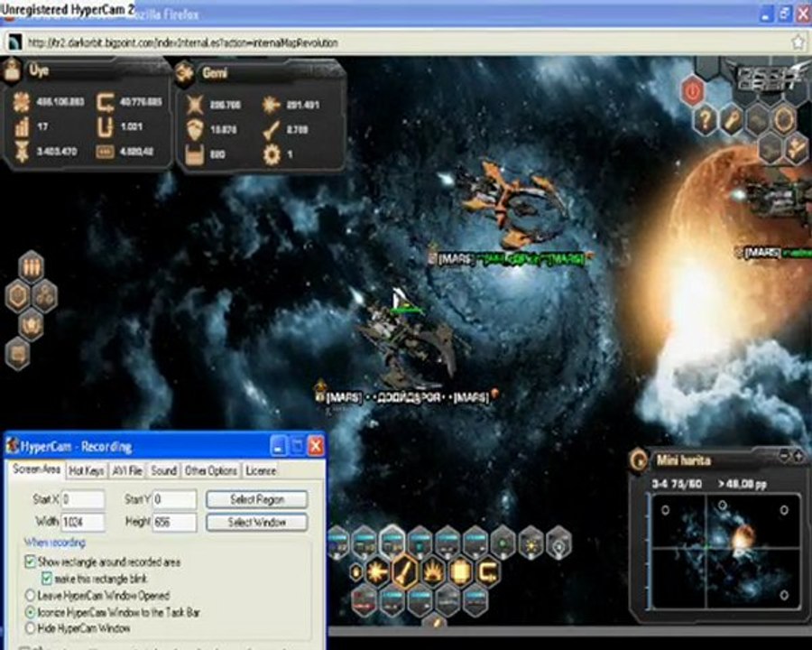Screen dimensions: 812x650
Task: Zoom in mini map with plus button
Action: 798,456
